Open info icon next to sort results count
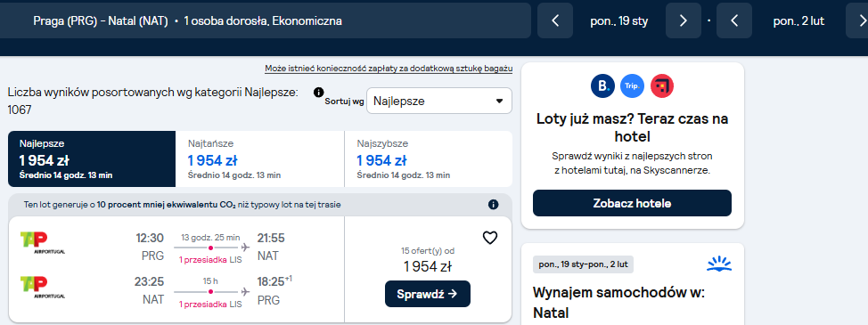Screen dimensions: 868x325 click(318, 93)
